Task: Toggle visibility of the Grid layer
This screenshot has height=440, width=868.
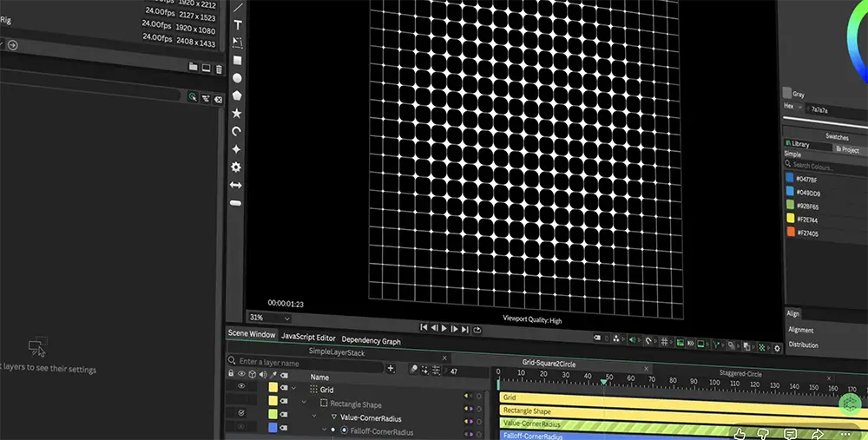Action: point(241,386)
